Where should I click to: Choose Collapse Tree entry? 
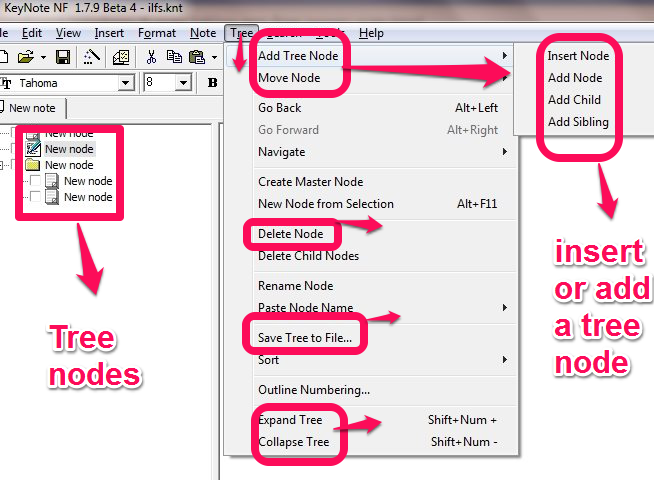(x=371, y=442)
